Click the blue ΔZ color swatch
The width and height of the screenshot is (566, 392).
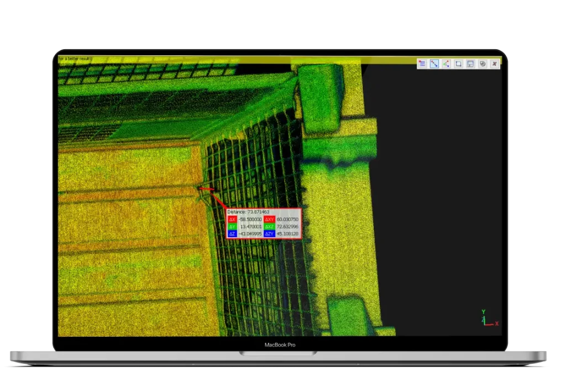click(232, 234)
